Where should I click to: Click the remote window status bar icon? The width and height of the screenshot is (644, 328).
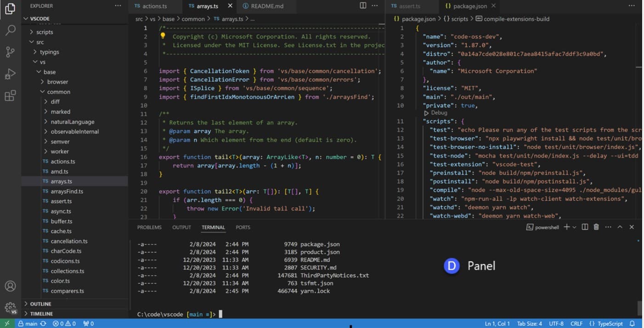6,323
